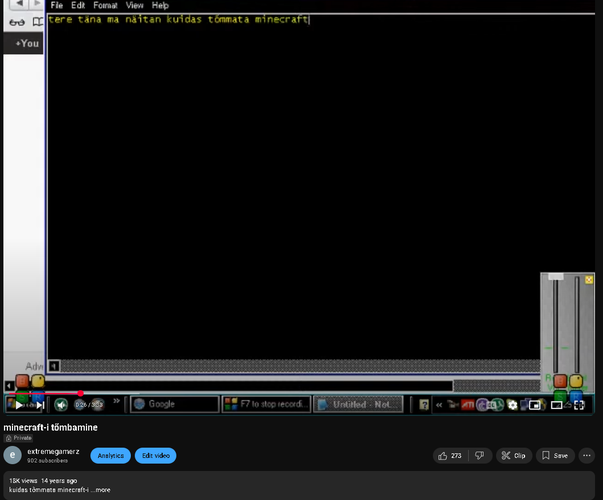Open channel Analytics
Viewport: 603px width, 500px height.
tap(110, 456)
